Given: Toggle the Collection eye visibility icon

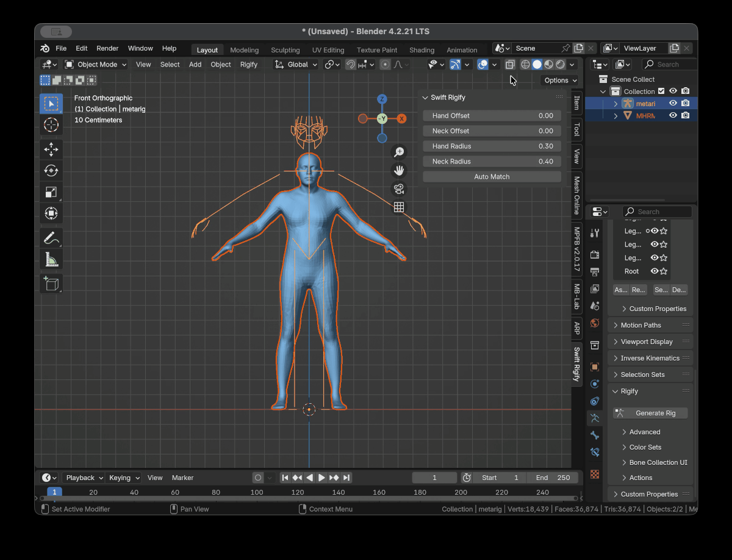Looking at the screenshot, I should point(673,92).
